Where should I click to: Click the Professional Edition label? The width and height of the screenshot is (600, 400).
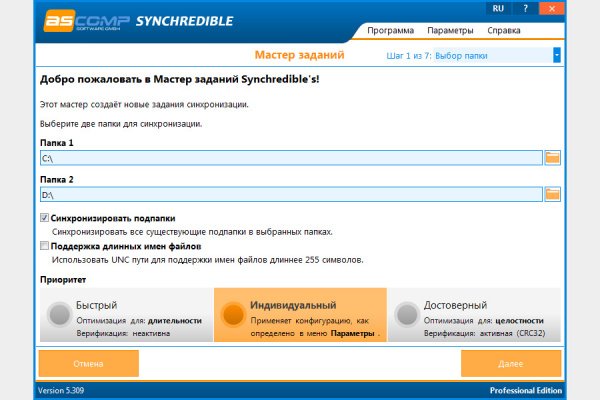click(x=526, y=390)
